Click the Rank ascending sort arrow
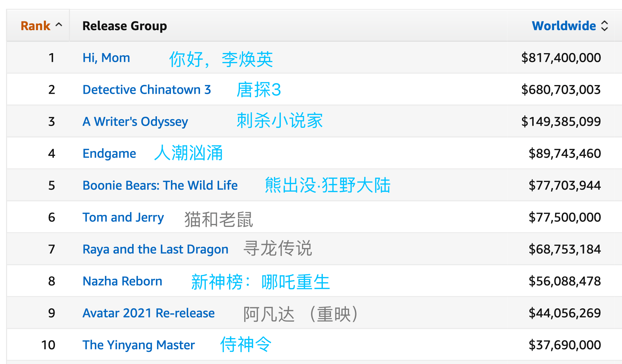The width and height of the screenshot is (622, 364). [59, 25]
